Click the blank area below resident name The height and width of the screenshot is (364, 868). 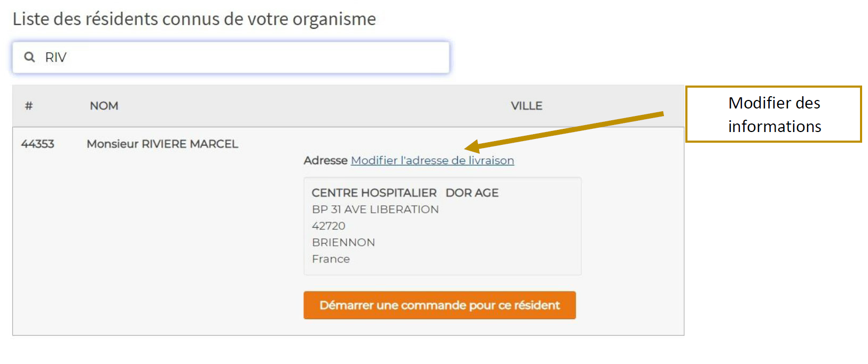point(160,241)
